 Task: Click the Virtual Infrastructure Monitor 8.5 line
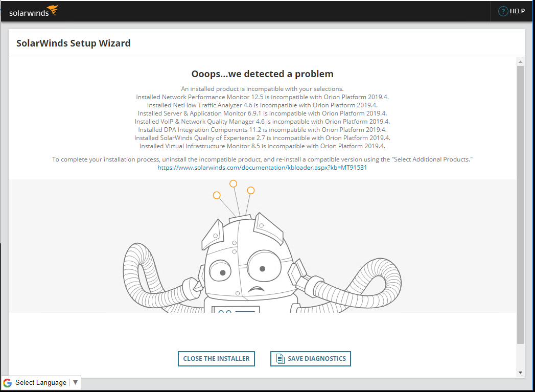click(262, 146)
